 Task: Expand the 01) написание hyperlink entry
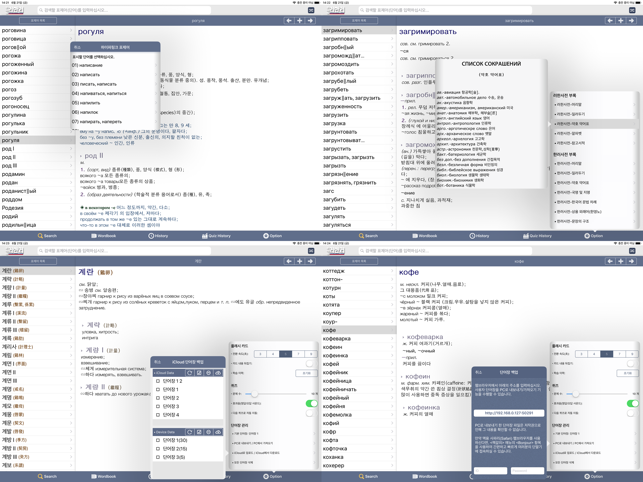115,65
